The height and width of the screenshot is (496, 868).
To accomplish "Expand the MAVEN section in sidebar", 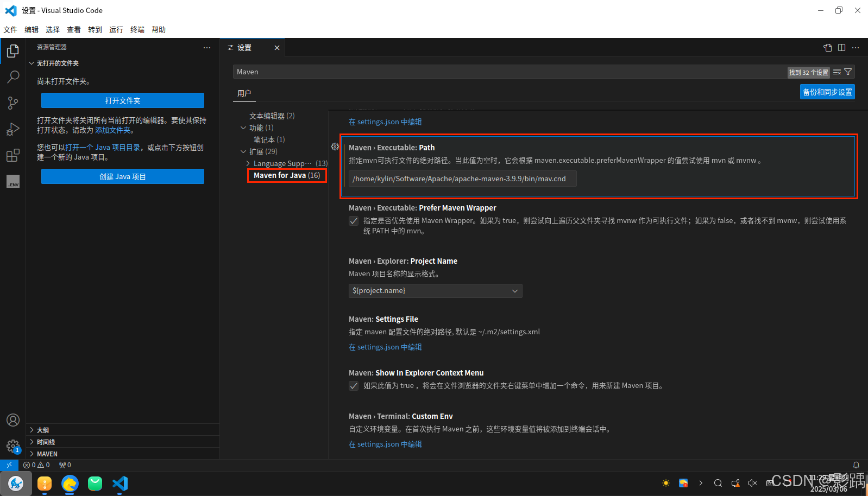I will [x=123, y=454].
